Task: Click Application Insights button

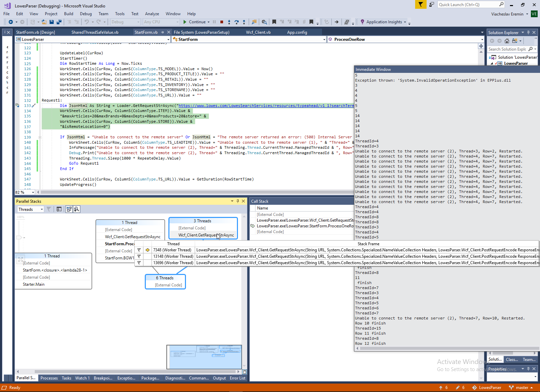Action: point(384,22)
